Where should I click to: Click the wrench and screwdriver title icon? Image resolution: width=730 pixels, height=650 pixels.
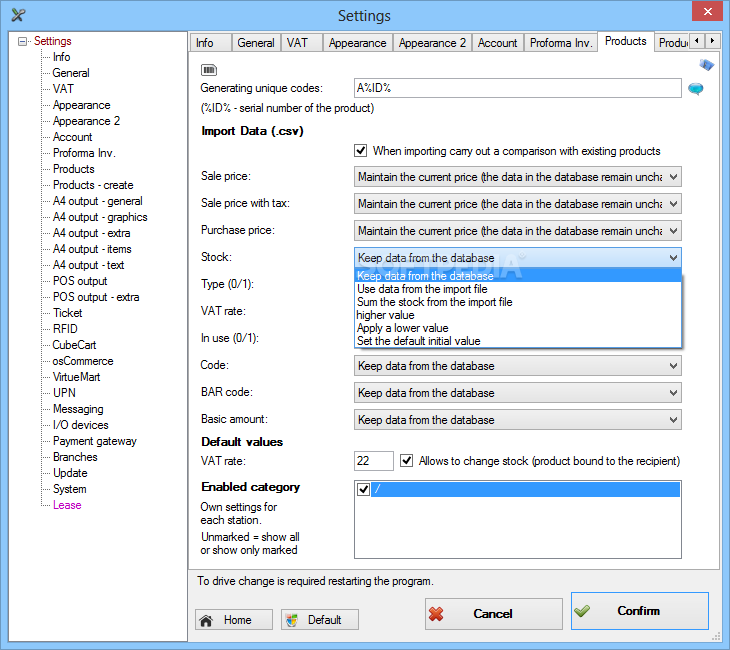coord(18,15)
